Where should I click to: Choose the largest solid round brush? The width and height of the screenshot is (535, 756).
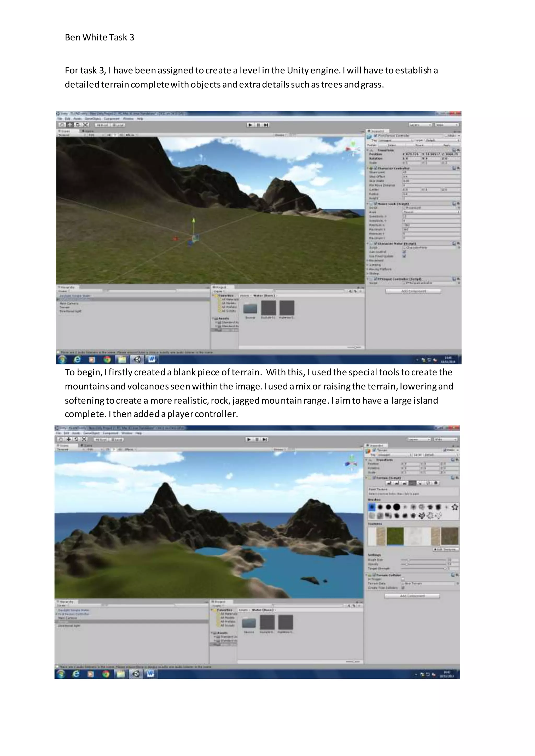click(397, 507)
